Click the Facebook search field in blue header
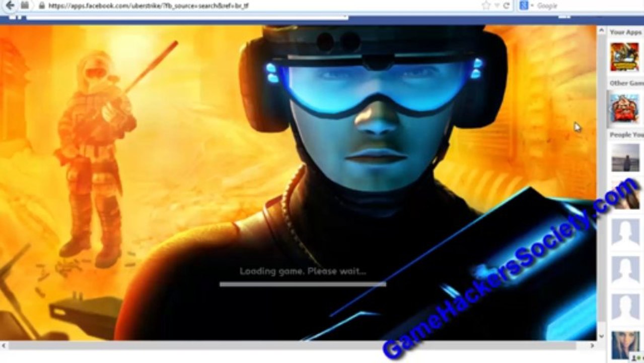The image size is (644, 363). tap(187, 17)
